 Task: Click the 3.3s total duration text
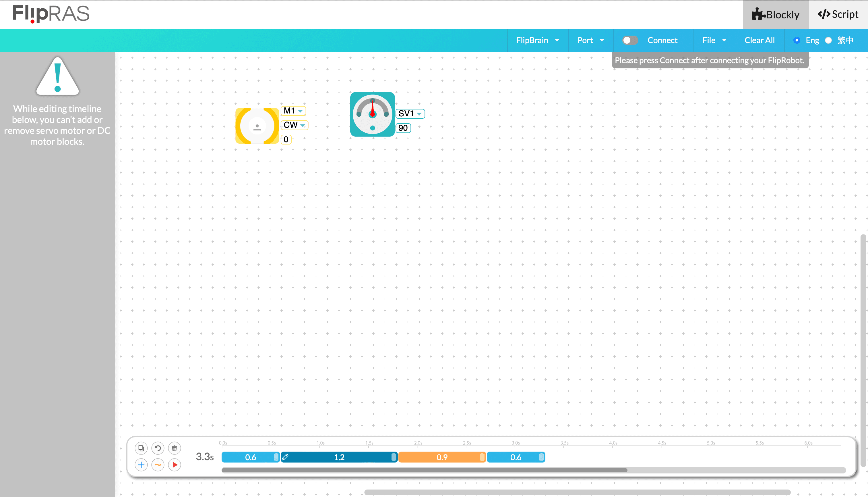[205, 457]
